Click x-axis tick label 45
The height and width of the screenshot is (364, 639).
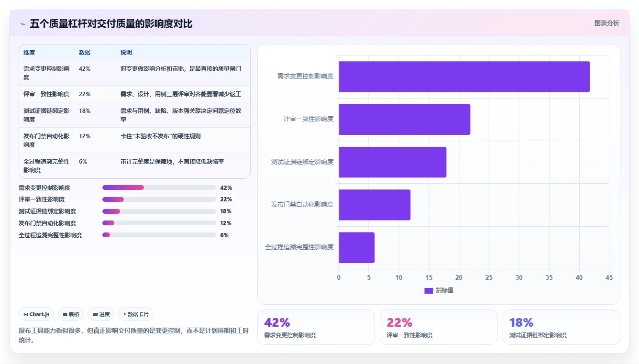point(609,277)
